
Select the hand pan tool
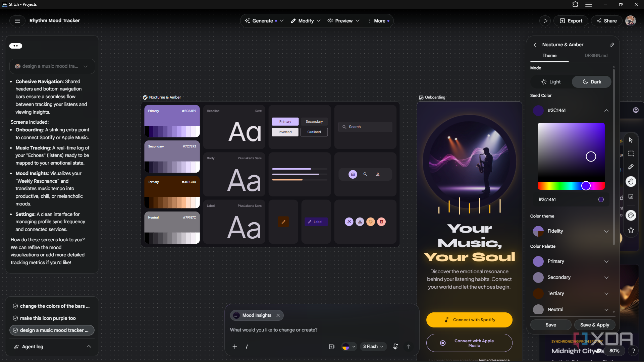point(631,182)
